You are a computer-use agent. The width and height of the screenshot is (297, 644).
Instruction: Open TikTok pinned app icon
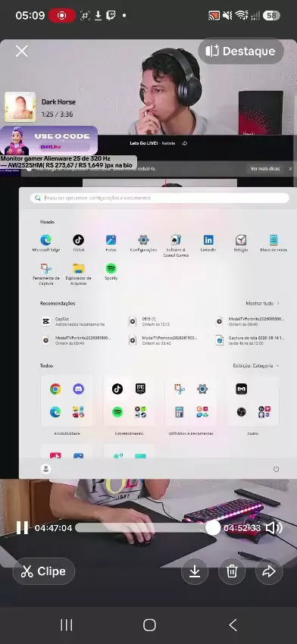coord(79,243)
